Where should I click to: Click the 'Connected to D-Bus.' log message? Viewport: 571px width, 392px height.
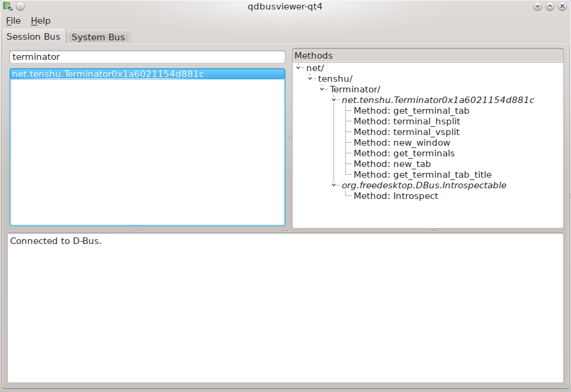pyautogui.click(x=56, y=241)
